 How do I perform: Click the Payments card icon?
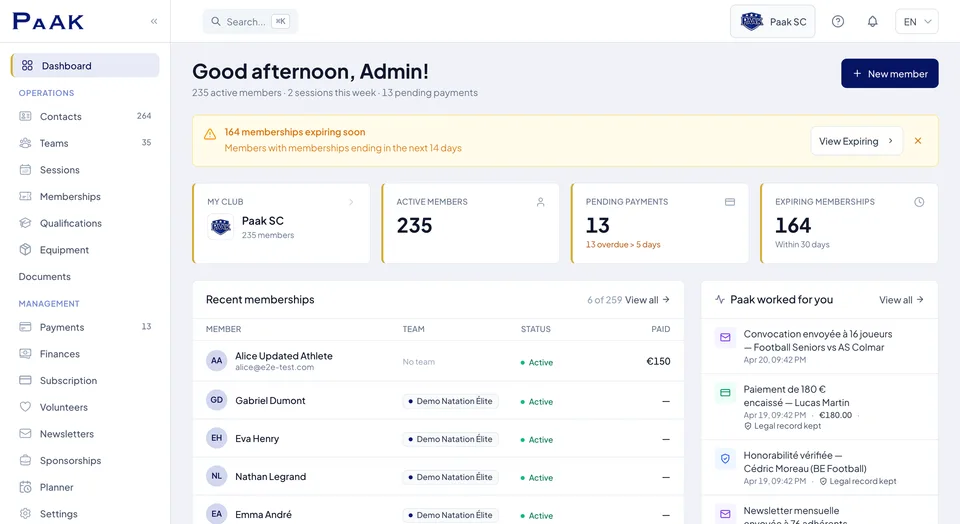pyautogui.click(x=25, y=327)
